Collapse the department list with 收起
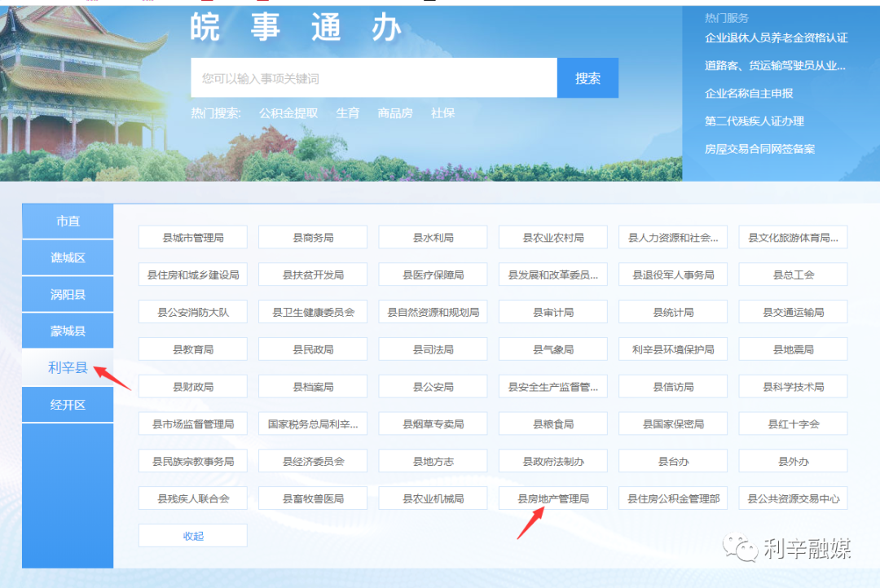 tap(193, 536)
